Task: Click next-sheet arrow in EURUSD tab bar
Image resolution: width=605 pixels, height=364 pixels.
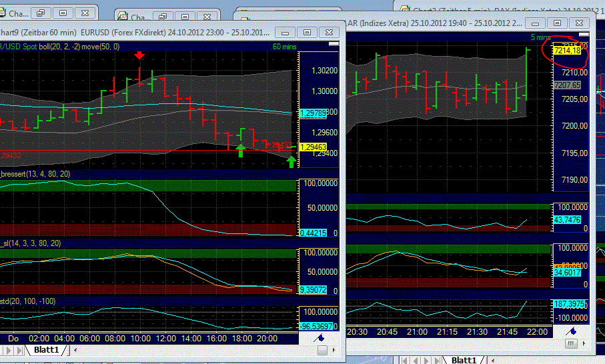Action: pyautogui.click(x=9, y=350)
